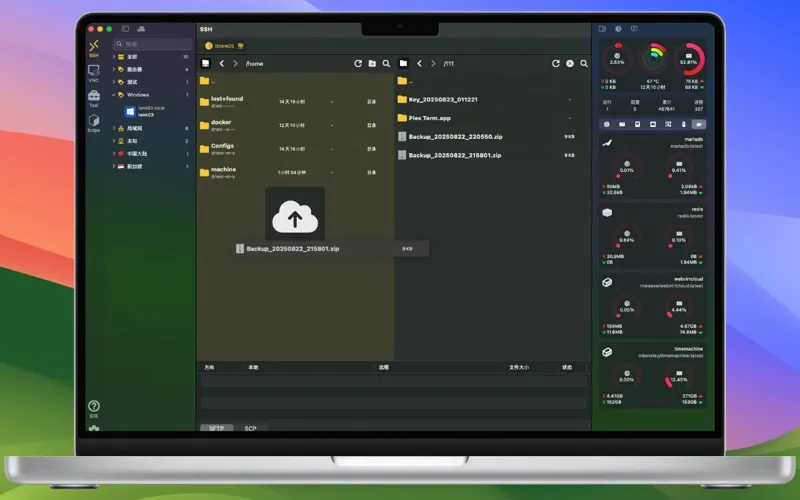
Task: Expand the 局域网 group chevron
Action: point(114,128)
